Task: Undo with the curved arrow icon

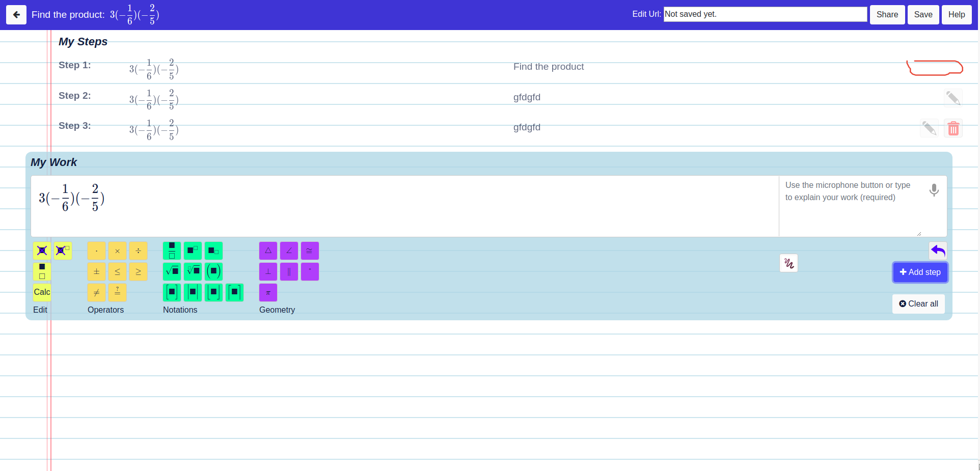Action: (937, 251)
